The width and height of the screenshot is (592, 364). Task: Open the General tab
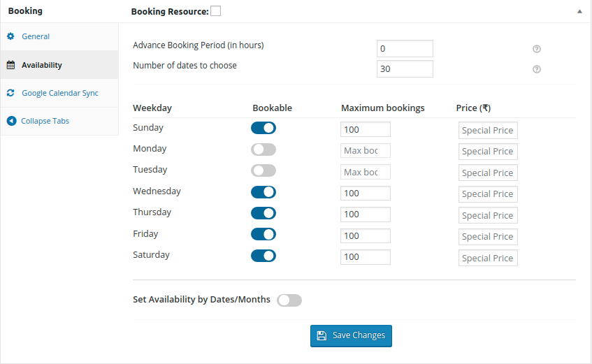(x=59, y=36)
